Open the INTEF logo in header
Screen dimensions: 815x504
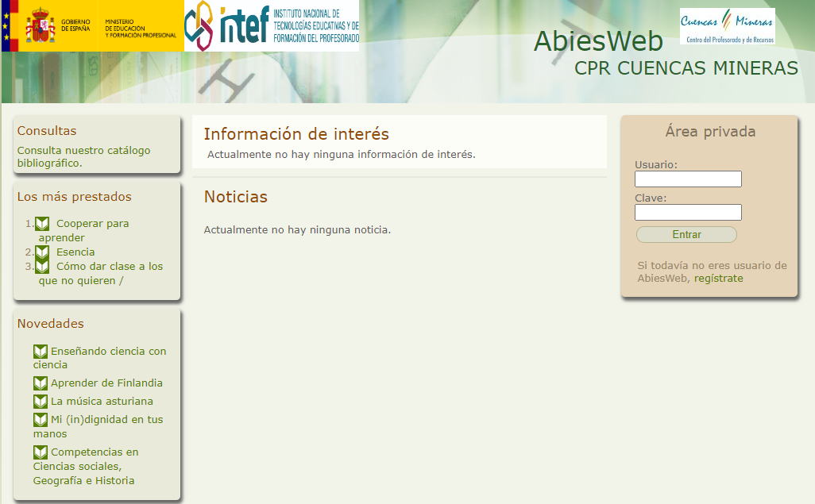[x=271, y=26]
